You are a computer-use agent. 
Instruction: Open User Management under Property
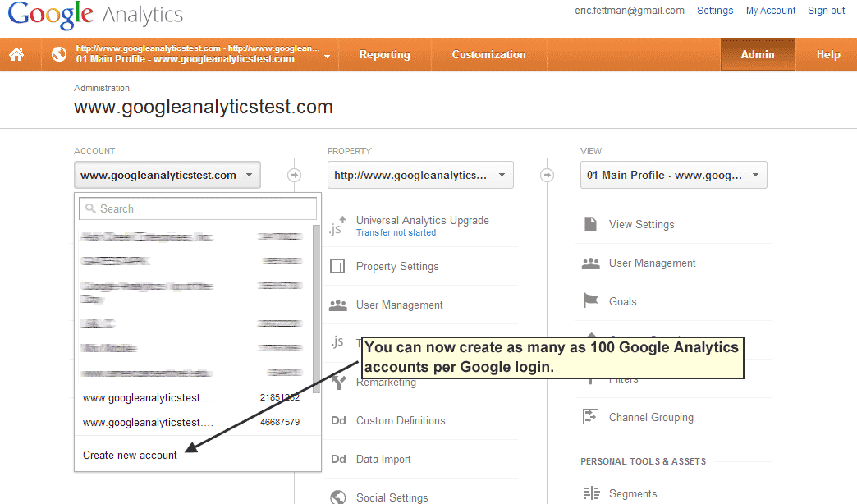(x=400, y=305)
